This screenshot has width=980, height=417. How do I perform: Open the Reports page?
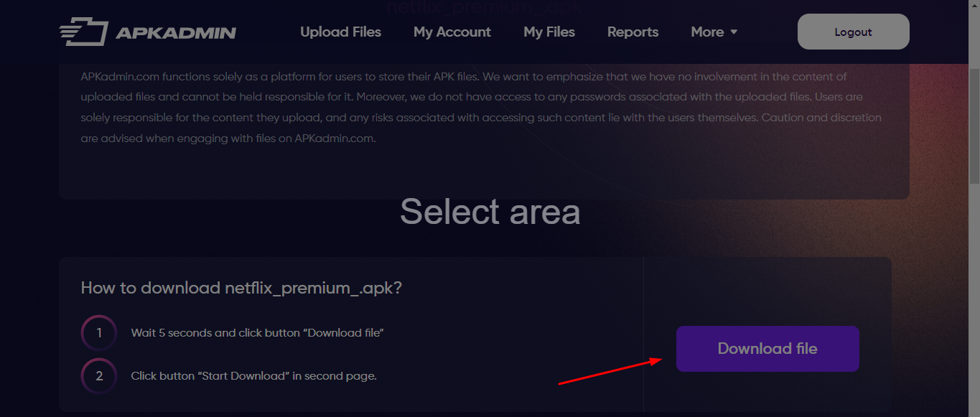[633, 32]
